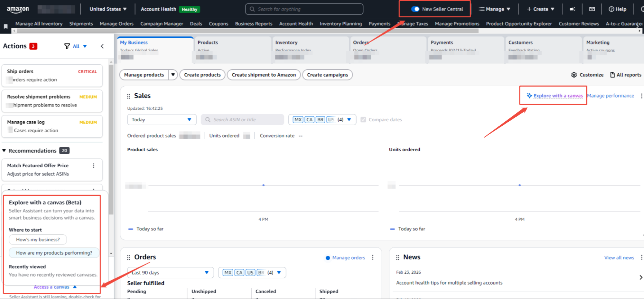
Task: Open Business Reports in navigation bar
Action: (x=253, y=24)
